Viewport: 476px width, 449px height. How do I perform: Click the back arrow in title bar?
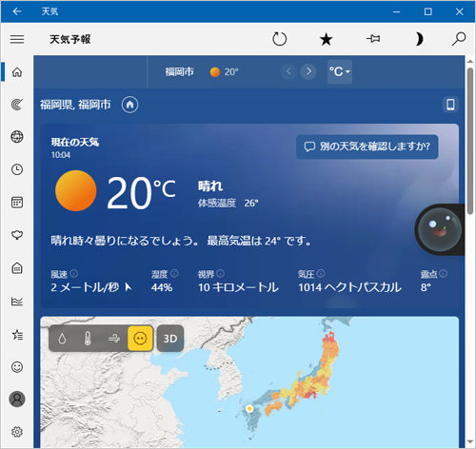(x=17, y=11)
